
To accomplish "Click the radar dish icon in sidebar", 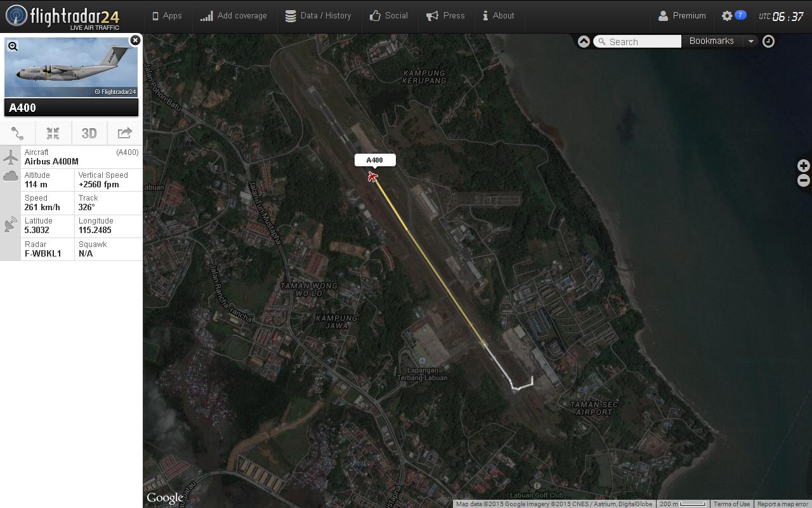I will click(x=10, y=225).
